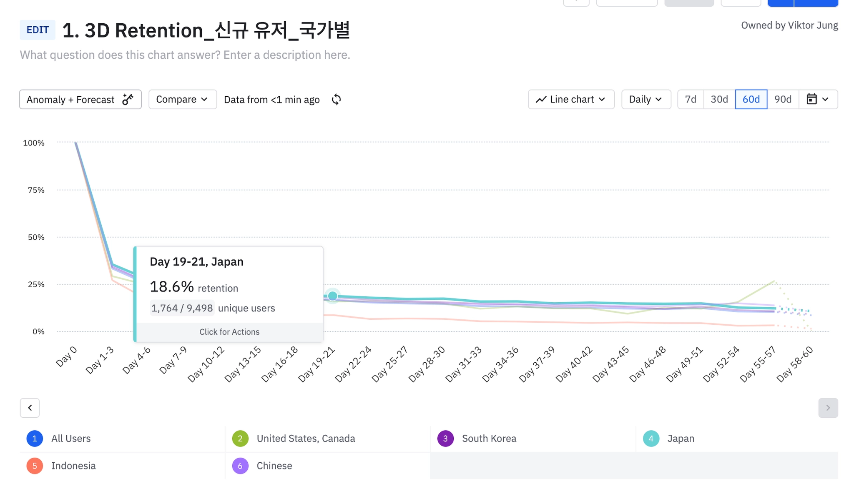Click Chinese series purple color badge
This screenshot has width=854, height=504.
tap(240, 466)
